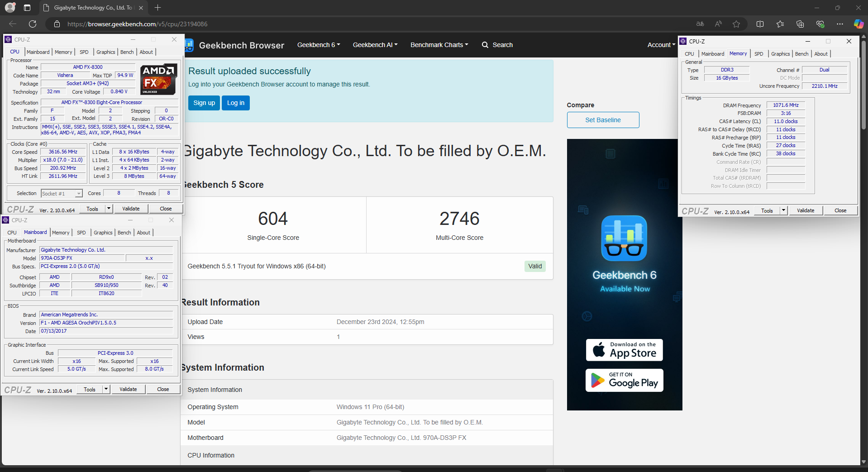Click the 2746 multi-core score
The image size is (868, 472).
[x=459, y=219]
